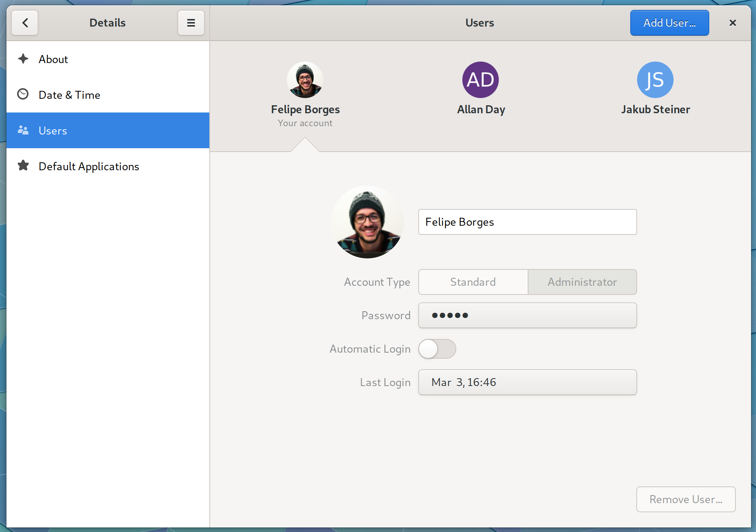
Task: Open the hamburger menu in Details header
Action: tap(191, 23)
